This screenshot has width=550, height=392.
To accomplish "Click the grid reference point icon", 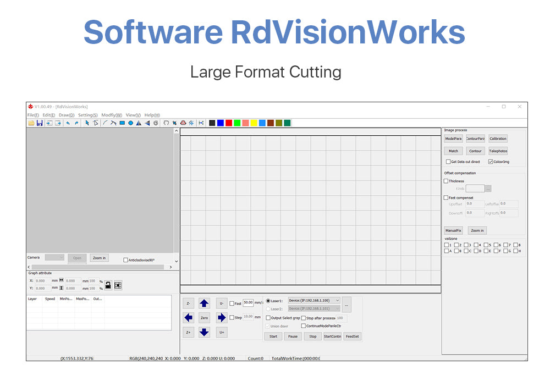I will click(118, 285).
